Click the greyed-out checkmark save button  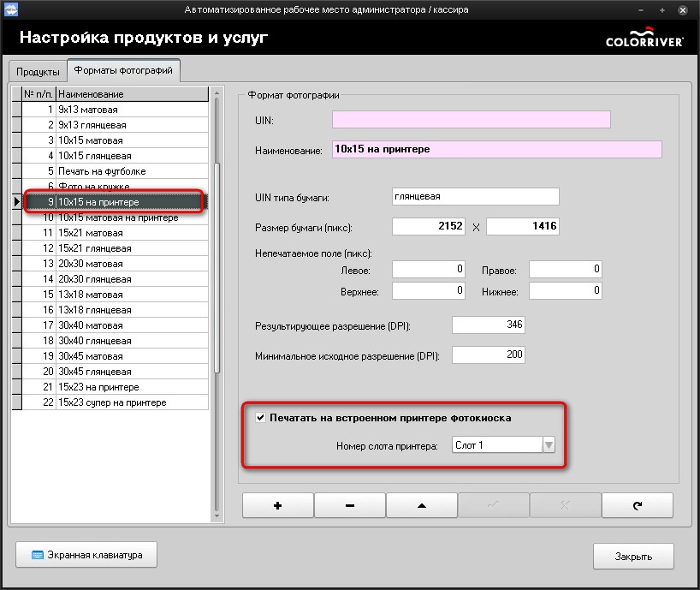tap(493, 505)
